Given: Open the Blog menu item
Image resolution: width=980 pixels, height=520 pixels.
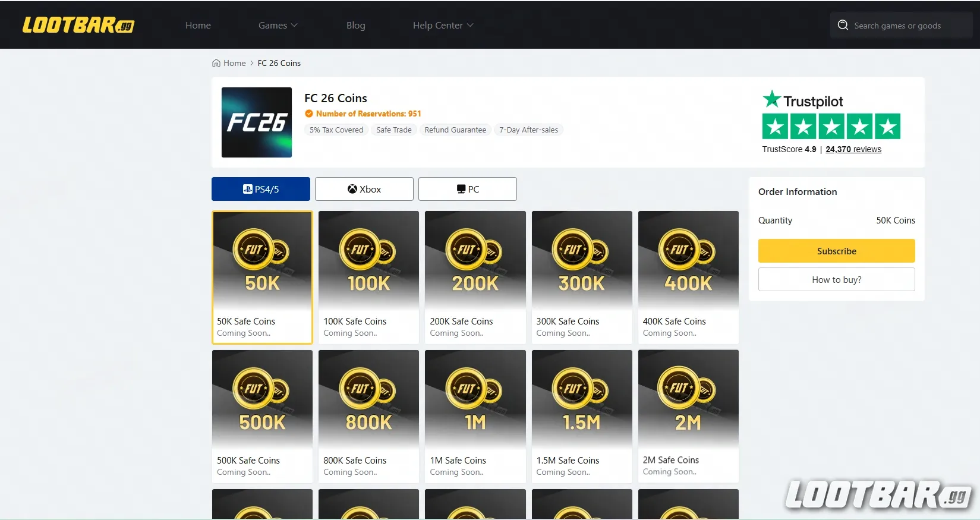Looking at the screenshot, I should (355, 25).
